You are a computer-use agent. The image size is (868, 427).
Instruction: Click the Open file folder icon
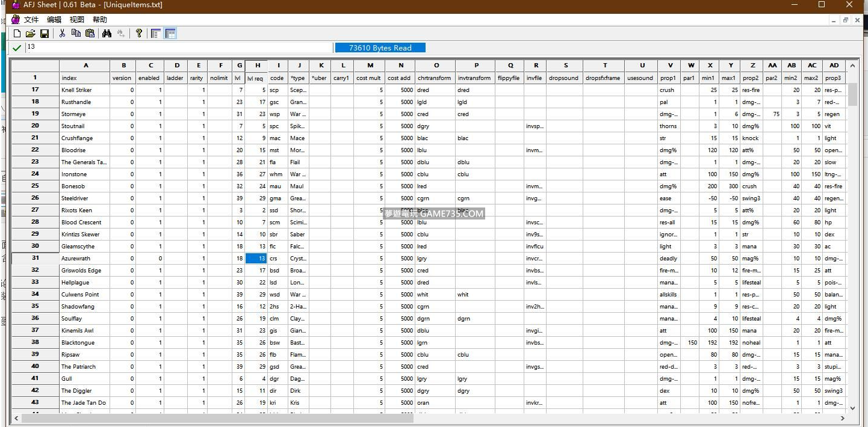(30, 34)
